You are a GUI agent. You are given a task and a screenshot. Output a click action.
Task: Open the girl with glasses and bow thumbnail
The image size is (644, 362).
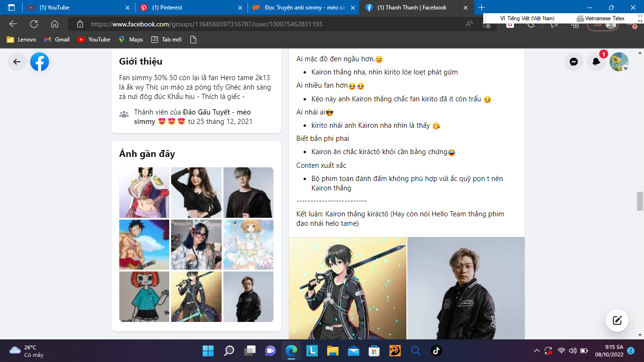pyautogui.click(x=196, y=245)
